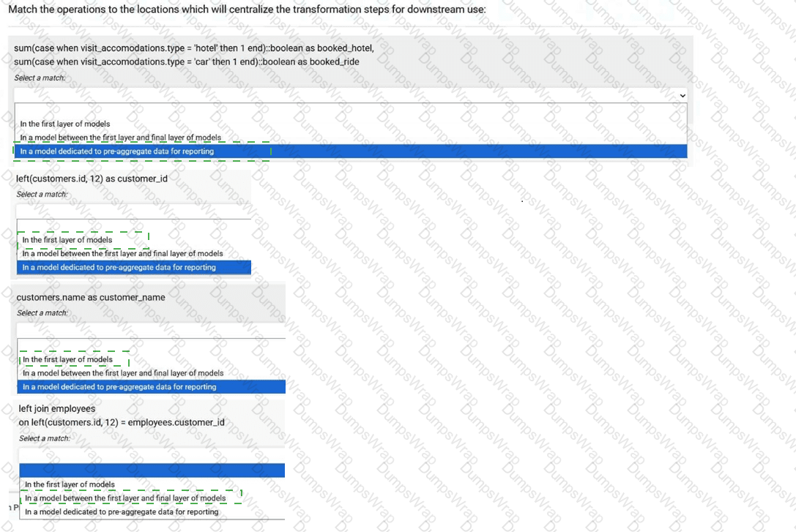Choose 'between first and final layer' for customer_id
Screen dimensions: 796x532
click(122, 253)
